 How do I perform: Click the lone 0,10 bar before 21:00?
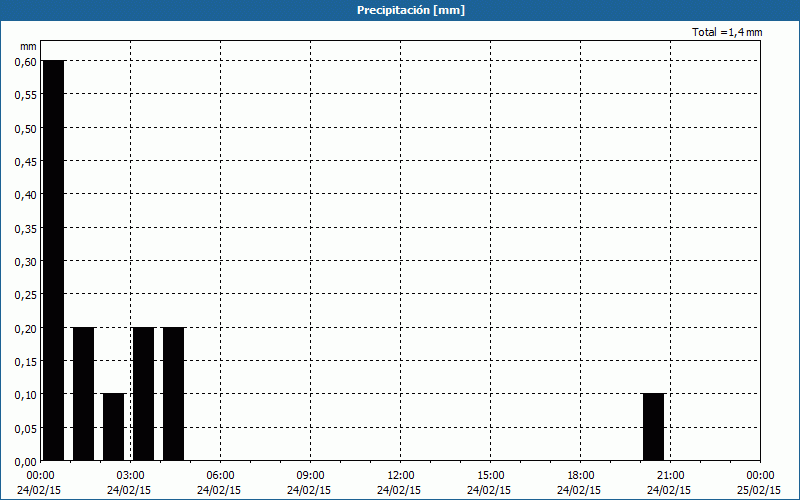coord(653,427)
